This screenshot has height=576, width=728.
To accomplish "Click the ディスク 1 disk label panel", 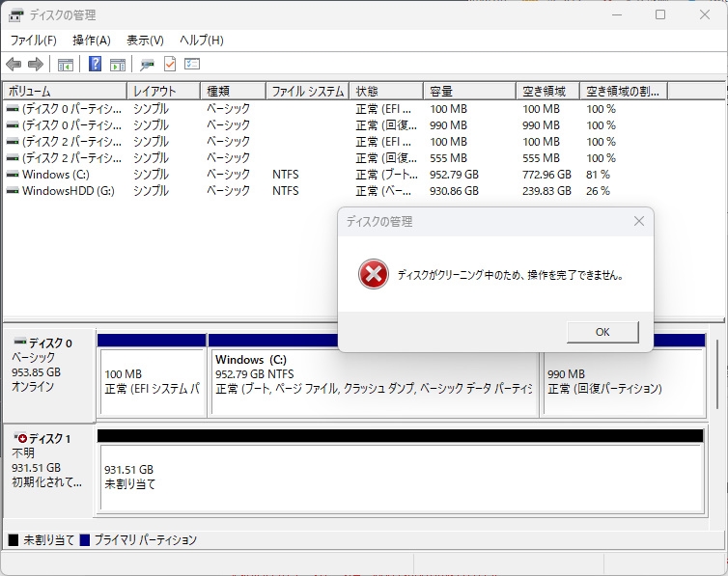I will click(x=48, y=470).
